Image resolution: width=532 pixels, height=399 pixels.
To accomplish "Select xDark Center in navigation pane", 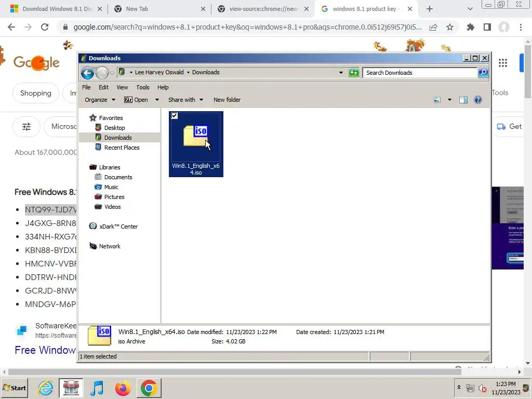I will pyautogui.click(x=118, y=227).
